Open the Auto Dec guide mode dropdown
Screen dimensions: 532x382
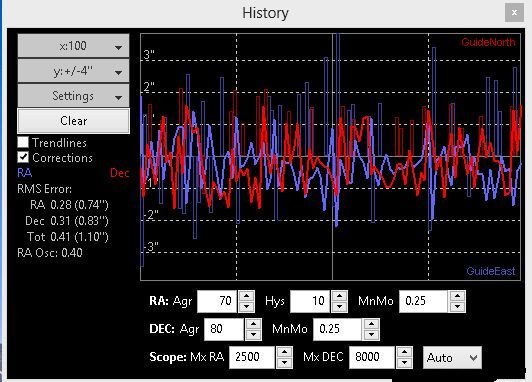click(452, 358)
